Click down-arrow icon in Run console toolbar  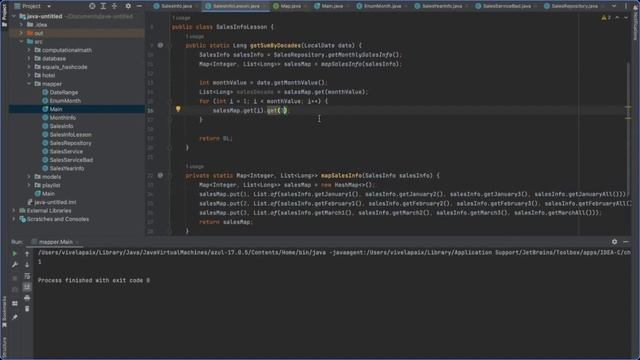click(27, 265)
